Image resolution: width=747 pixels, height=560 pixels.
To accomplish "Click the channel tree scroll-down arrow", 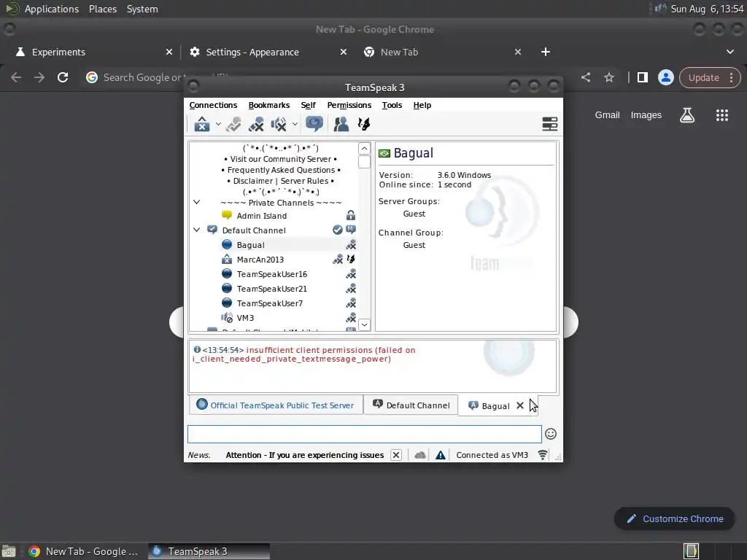I will point(364,324).
